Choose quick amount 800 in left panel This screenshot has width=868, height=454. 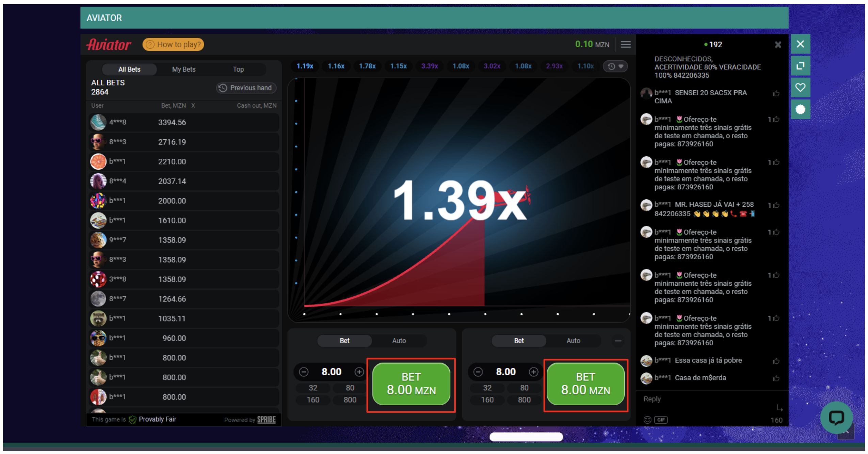pyautogui.click(x=350, y=400)
